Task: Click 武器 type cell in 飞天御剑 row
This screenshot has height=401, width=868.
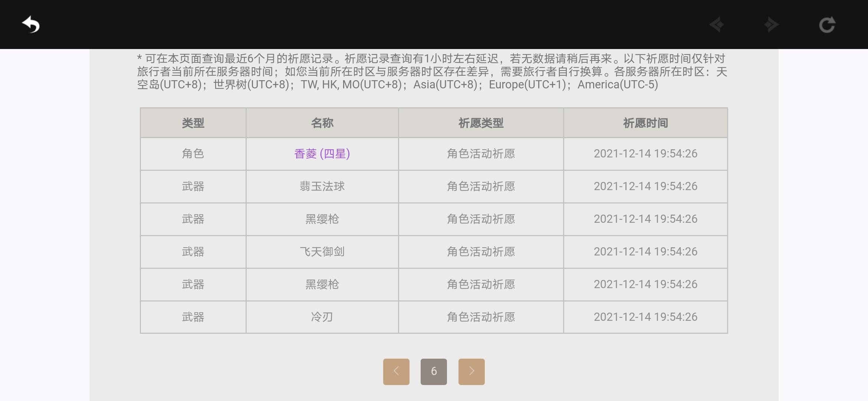Action: (x=193, y=252)
